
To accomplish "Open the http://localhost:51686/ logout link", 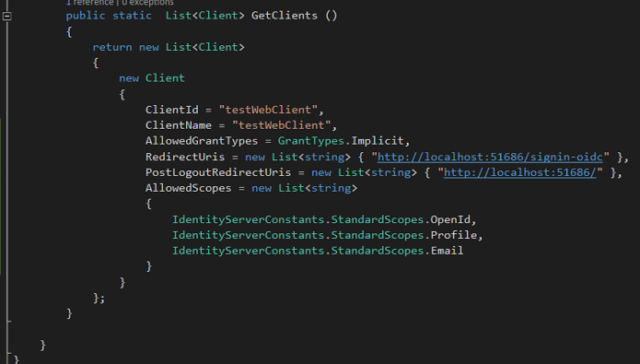I will pyautogui.click(x=520, y=173).
